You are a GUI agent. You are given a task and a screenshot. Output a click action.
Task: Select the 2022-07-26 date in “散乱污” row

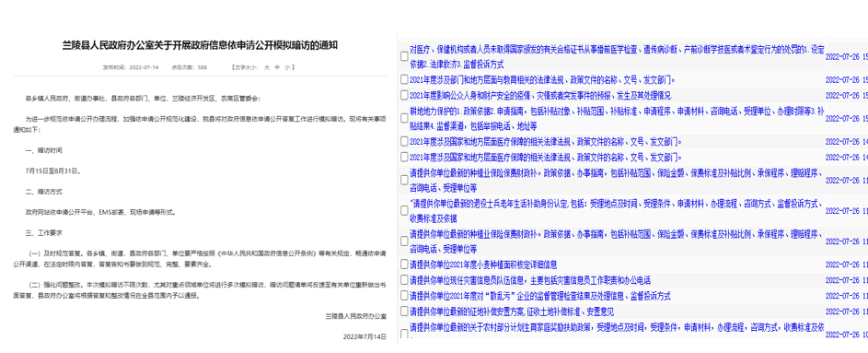(x=842, y=296)
